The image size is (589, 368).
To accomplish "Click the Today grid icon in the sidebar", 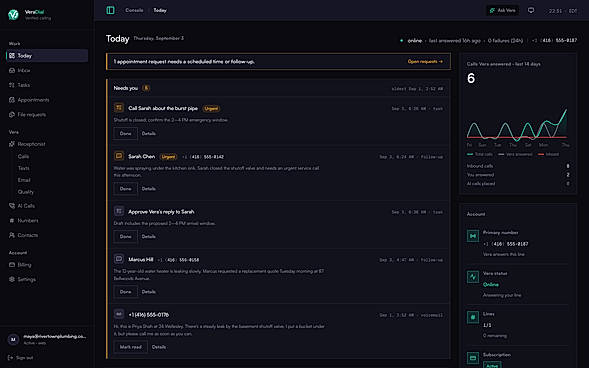I will point(12,56).
